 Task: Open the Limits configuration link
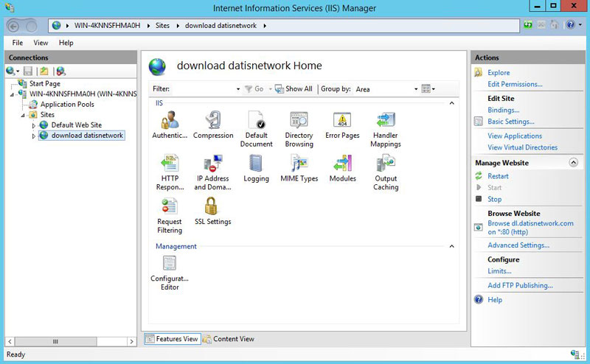499,271
